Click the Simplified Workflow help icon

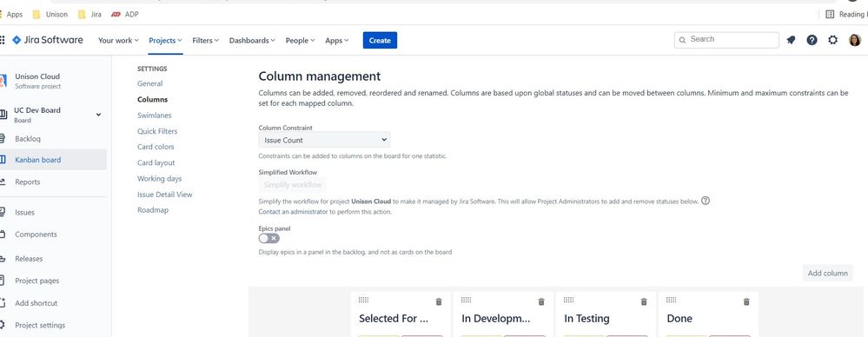(706, 201)
